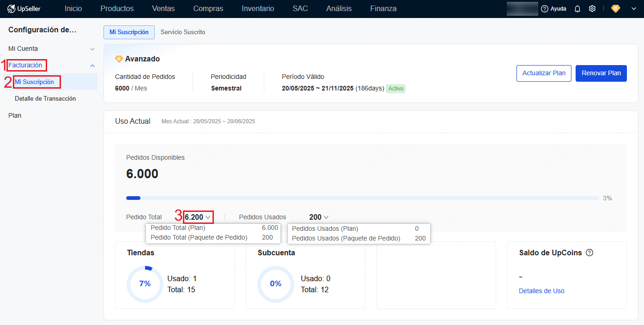Open the Compras menu
Viewport: 644px width, 325px height.
click(208, 9)
